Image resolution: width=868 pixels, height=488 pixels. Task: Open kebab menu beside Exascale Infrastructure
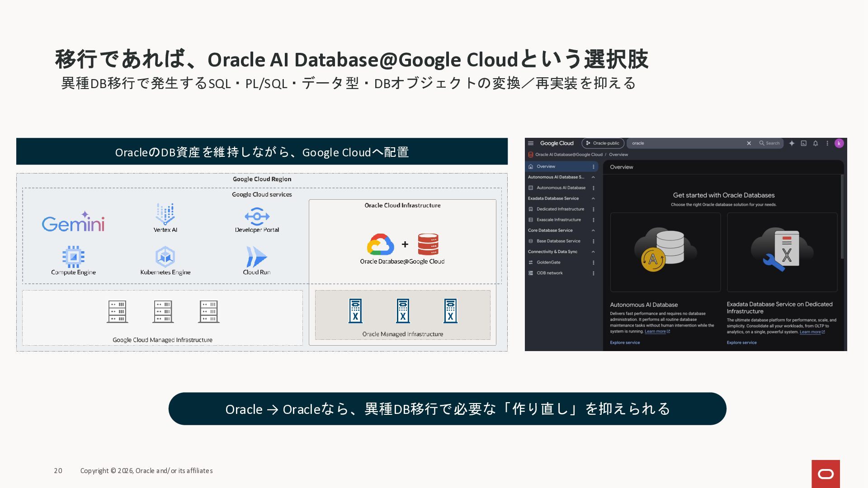click(594, 220)
